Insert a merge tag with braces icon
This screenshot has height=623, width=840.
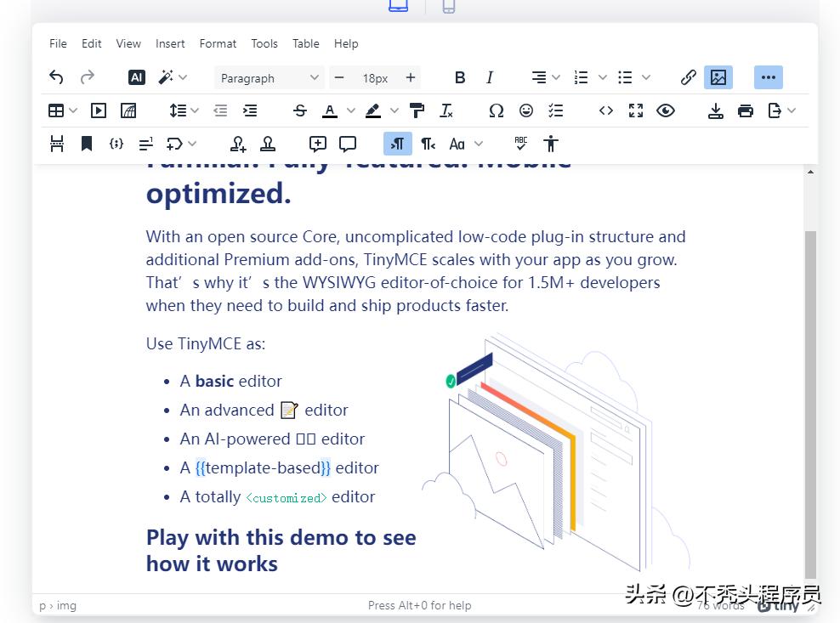pos(116,144)
